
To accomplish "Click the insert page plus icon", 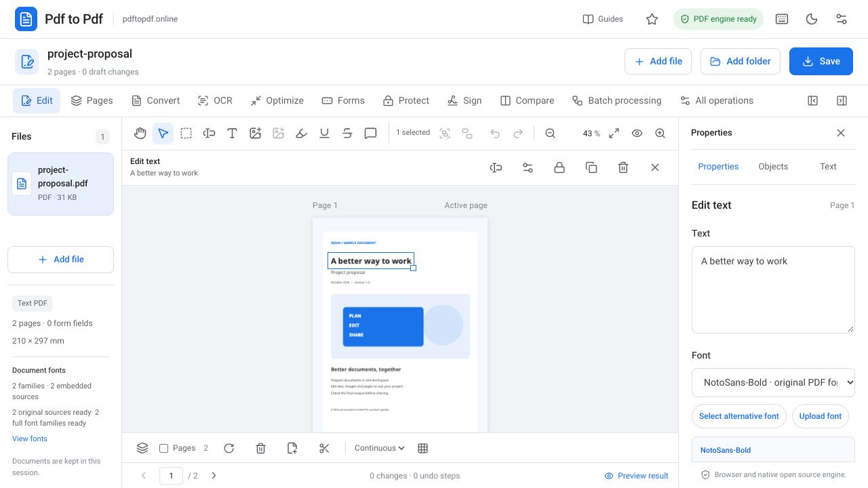I will [292, 448].
